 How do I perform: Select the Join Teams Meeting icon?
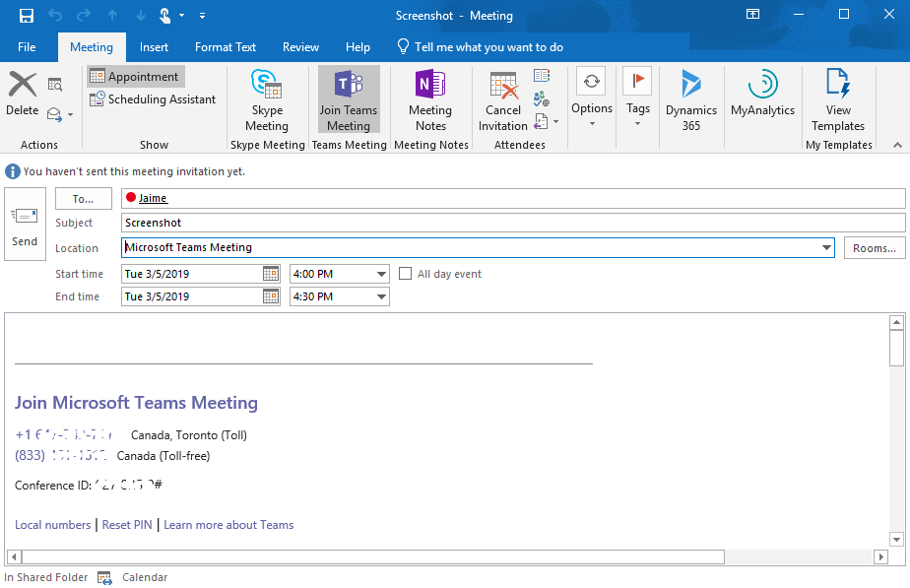pyautogui.click(x=348, y=98)
